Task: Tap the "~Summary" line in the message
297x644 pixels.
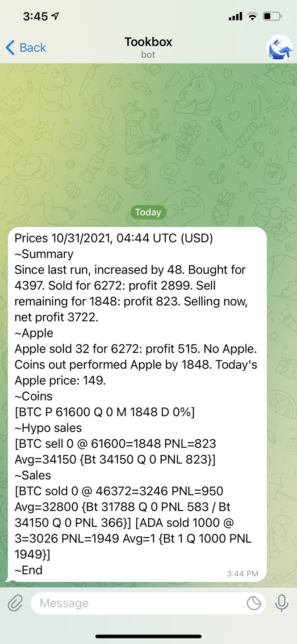Action: (44, 254)
